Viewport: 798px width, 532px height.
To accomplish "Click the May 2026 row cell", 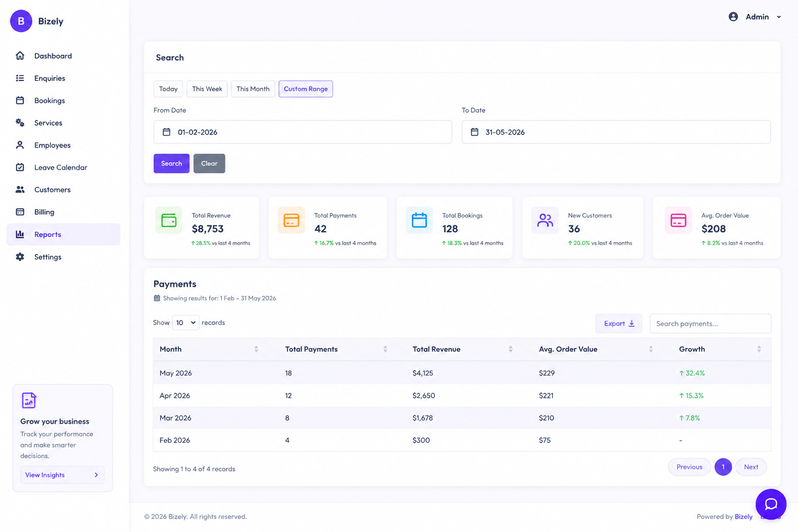I will pyautogui.click(x=176, y=373).
